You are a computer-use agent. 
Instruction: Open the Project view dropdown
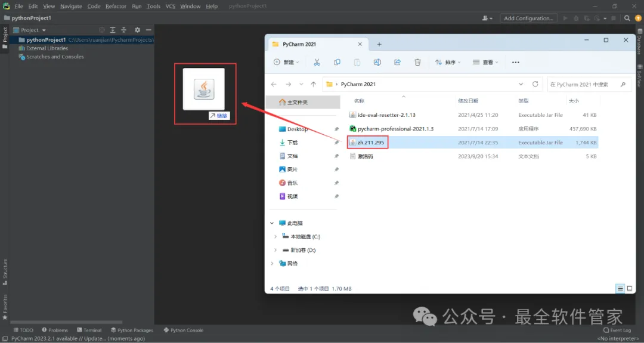coord(29,30)
